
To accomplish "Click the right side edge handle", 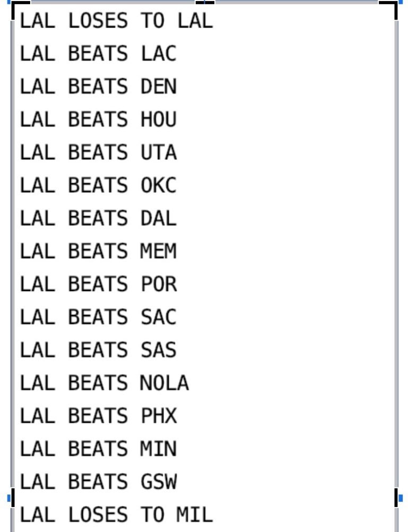I will coord(397,497).
